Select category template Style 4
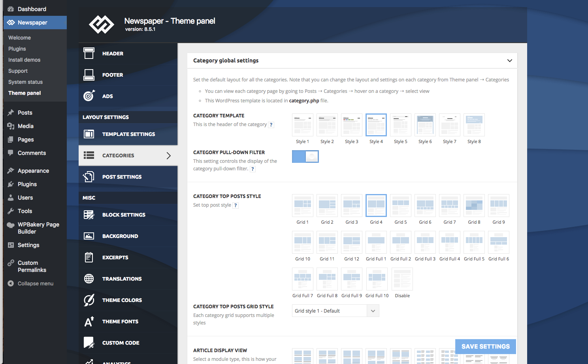The width and height of the screenshot is (588, 364). click(376, 125)
